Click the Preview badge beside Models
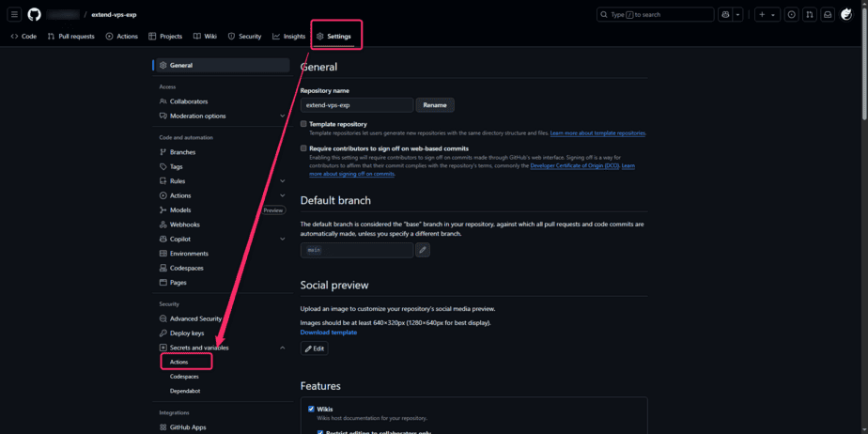The width and height of the screenshot is (868, 434). coord(273,210)
